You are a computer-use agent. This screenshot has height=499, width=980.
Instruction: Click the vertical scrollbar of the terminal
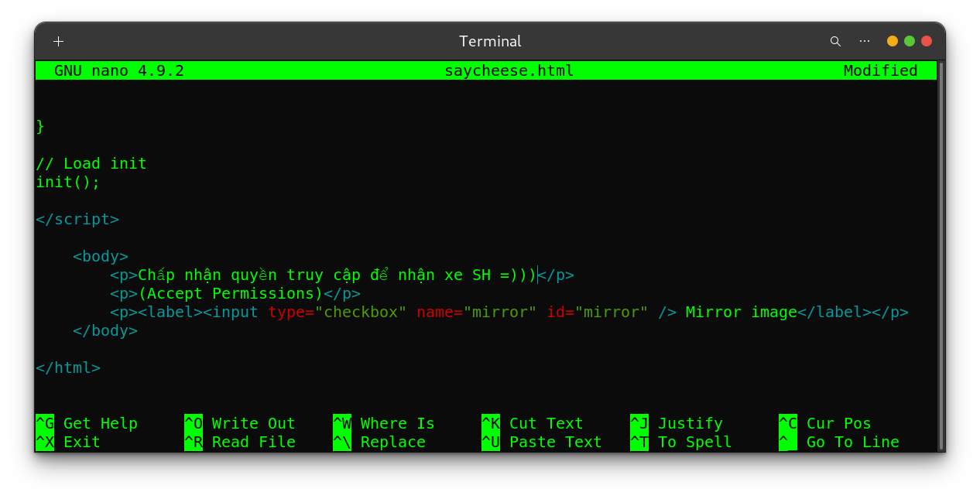[x=941, y=256]
